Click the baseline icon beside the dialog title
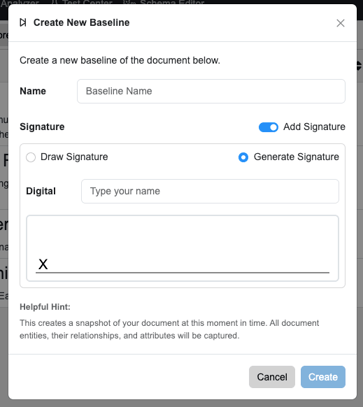363x407 pixels. pyautogui.click(x=23, y=23)
